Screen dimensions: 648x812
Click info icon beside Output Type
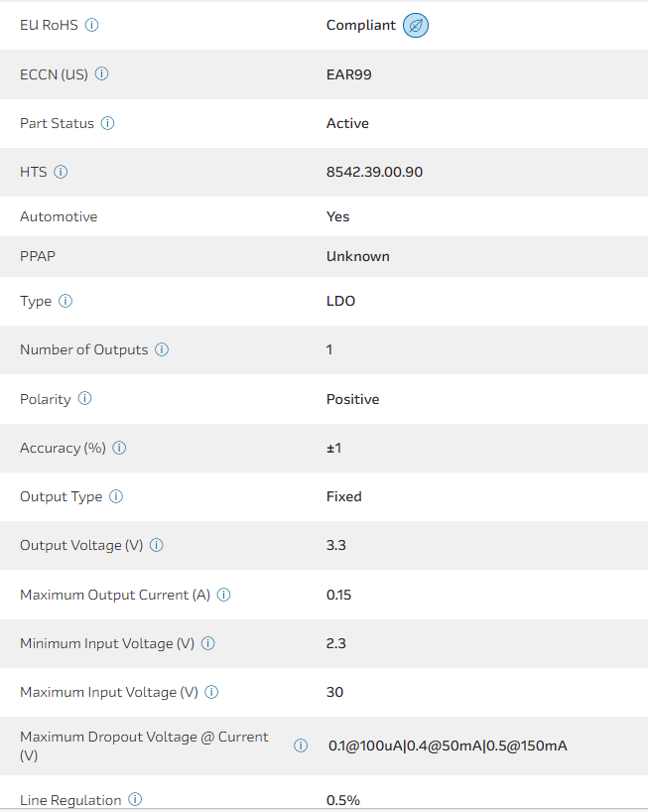(116, 496)
